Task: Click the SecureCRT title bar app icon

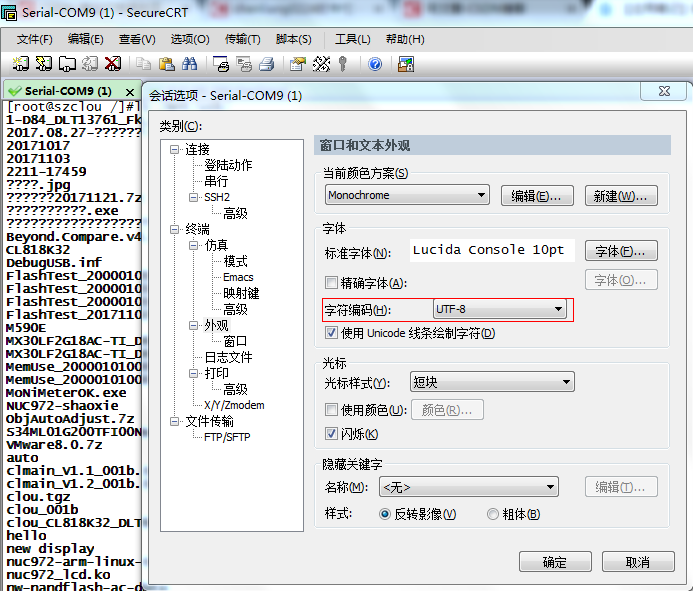Action: click(9, 13)
